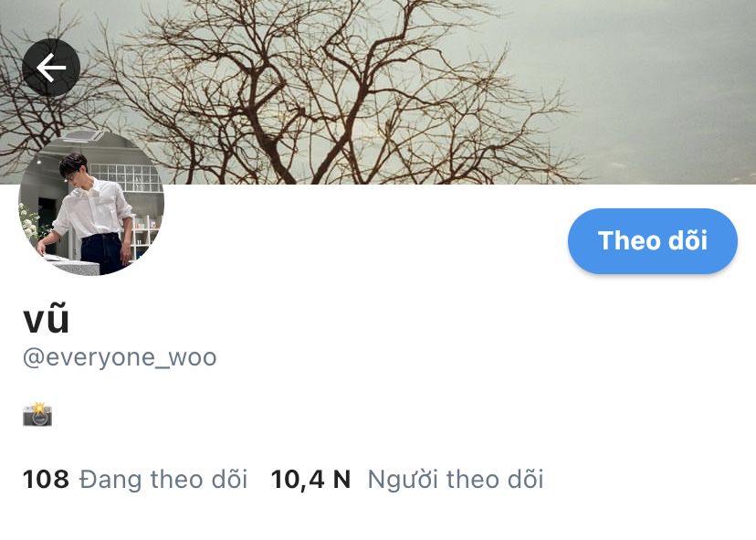
Task: Go back using the arrow icon
Action: pyautogui.click(x=51, y=68)
